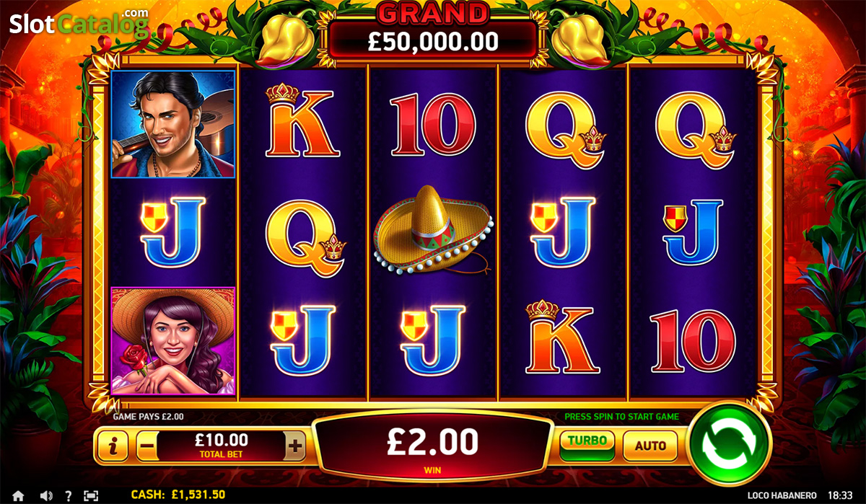Click the sombrero symbol on reels
The height and width of the screenshot is (504, 866).
pyautogui.click(x=432, y=229)
